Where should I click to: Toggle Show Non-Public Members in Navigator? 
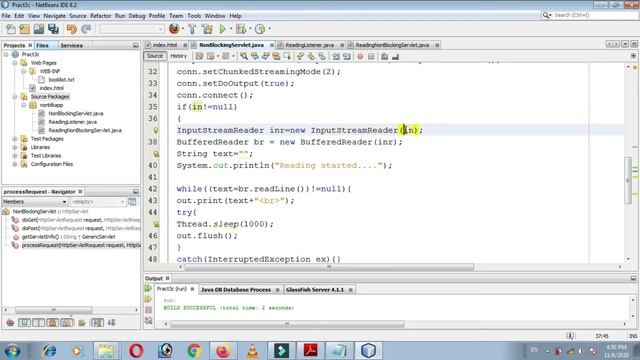pos(53,323)
